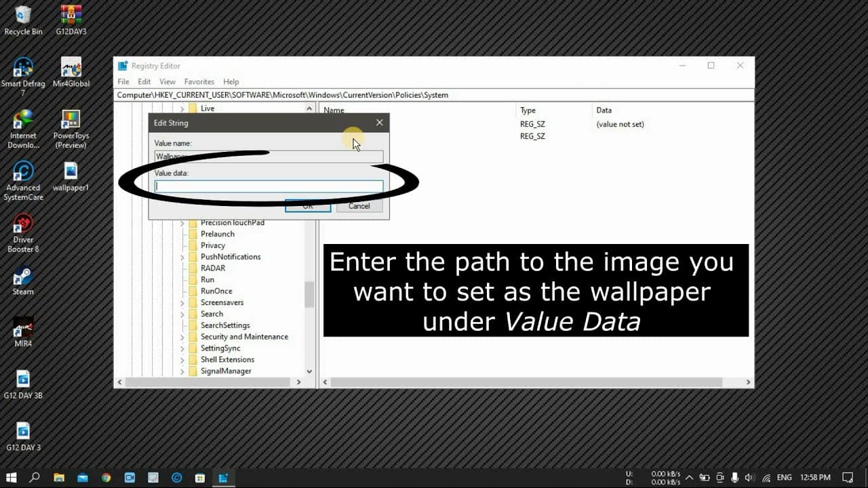Open the volume control in the system tray
Viewport: 868px width, 488px height.
pos(749,478)
